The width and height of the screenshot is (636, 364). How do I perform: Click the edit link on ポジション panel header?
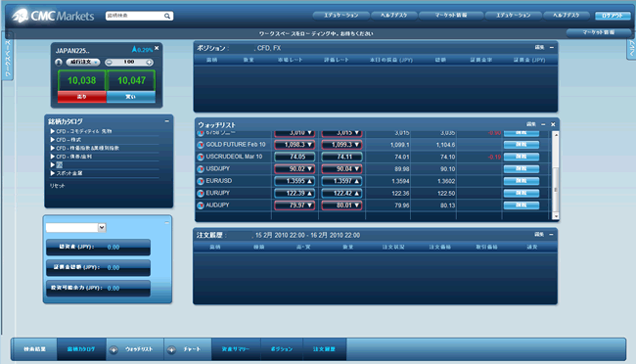[x=539, y=48]
